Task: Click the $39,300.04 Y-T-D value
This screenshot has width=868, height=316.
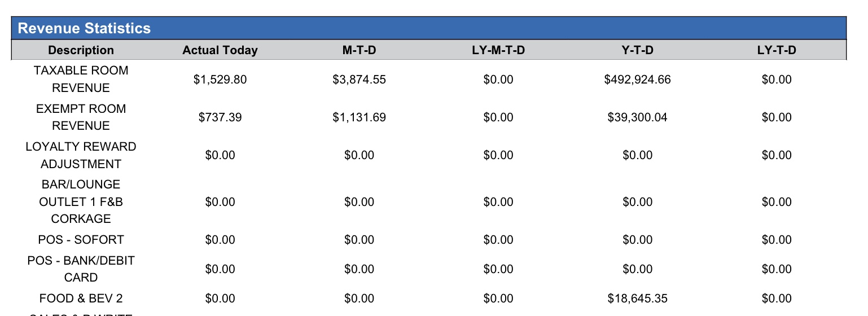Action: 637,117
